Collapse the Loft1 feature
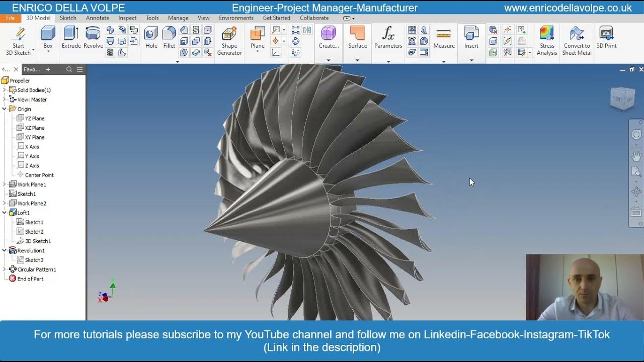644x362 pixels. 5,213
